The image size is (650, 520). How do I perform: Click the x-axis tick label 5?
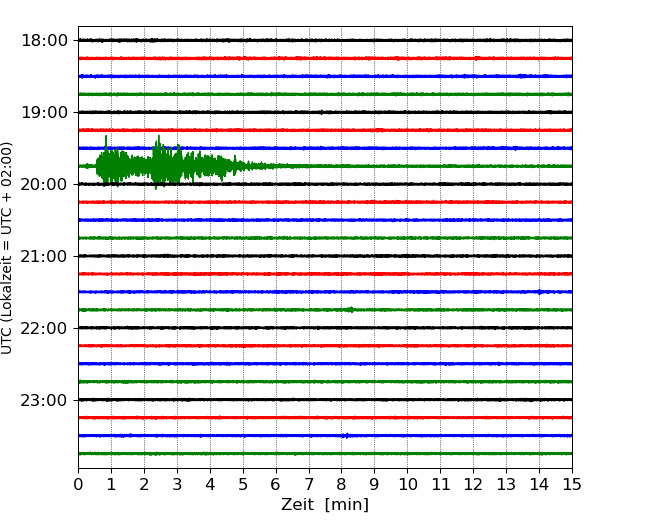tap(243, 484)
